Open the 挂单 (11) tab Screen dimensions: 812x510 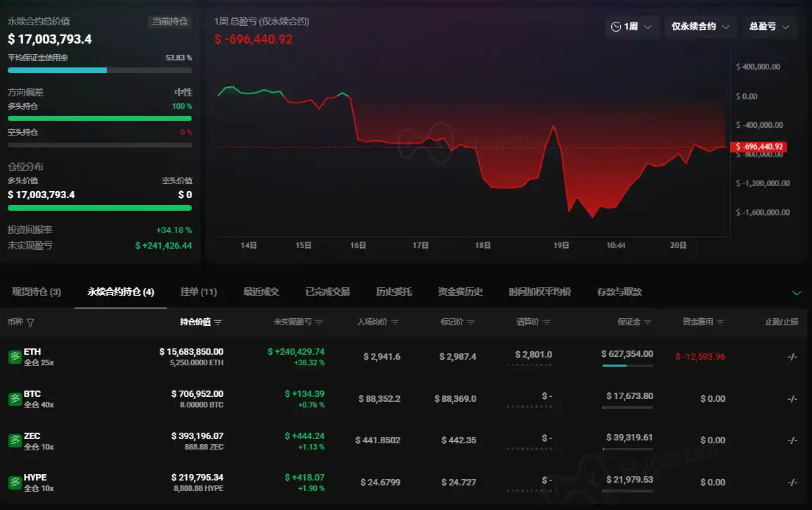(199, 292)
